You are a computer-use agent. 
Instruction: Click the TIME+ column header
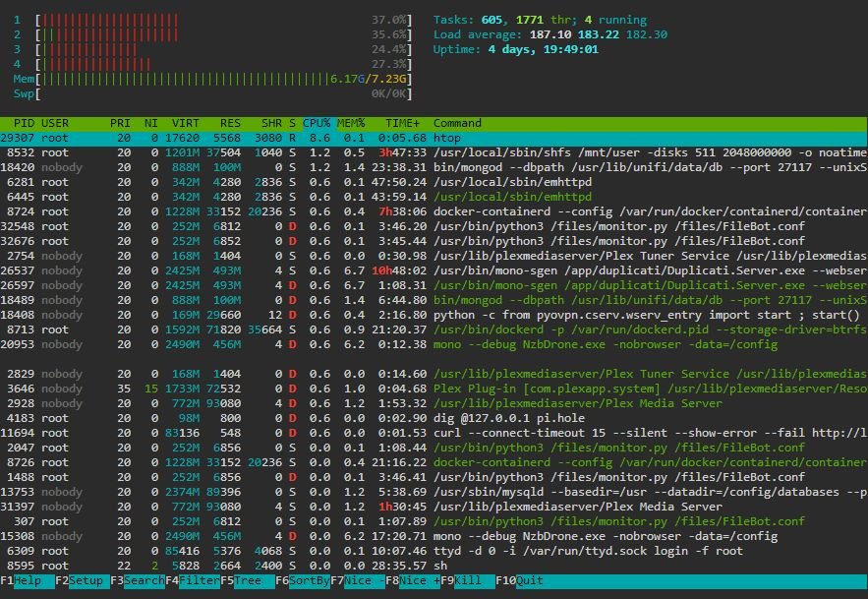402,123
